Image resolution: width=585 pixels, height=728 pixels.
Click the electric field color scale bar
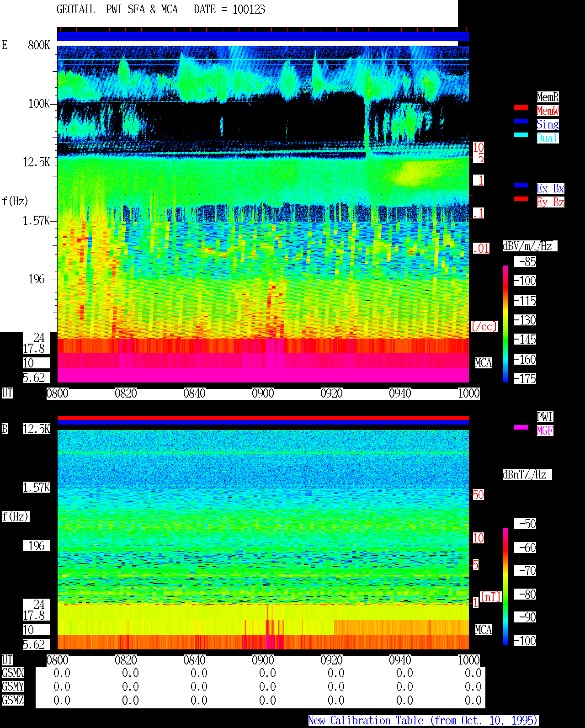[x=505, y=324]
